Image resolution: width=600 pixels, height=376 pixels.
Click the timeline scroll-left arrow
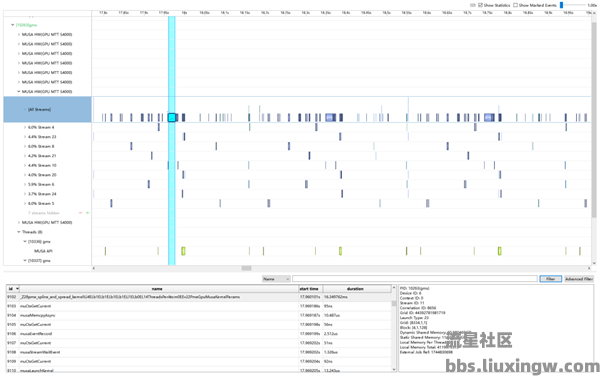(94, 268)
